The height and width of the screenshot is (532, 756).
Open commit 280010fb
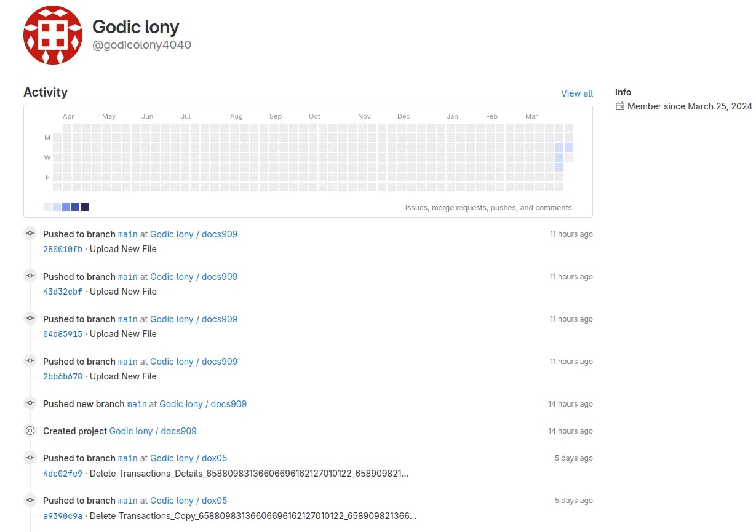coord(63,249)
